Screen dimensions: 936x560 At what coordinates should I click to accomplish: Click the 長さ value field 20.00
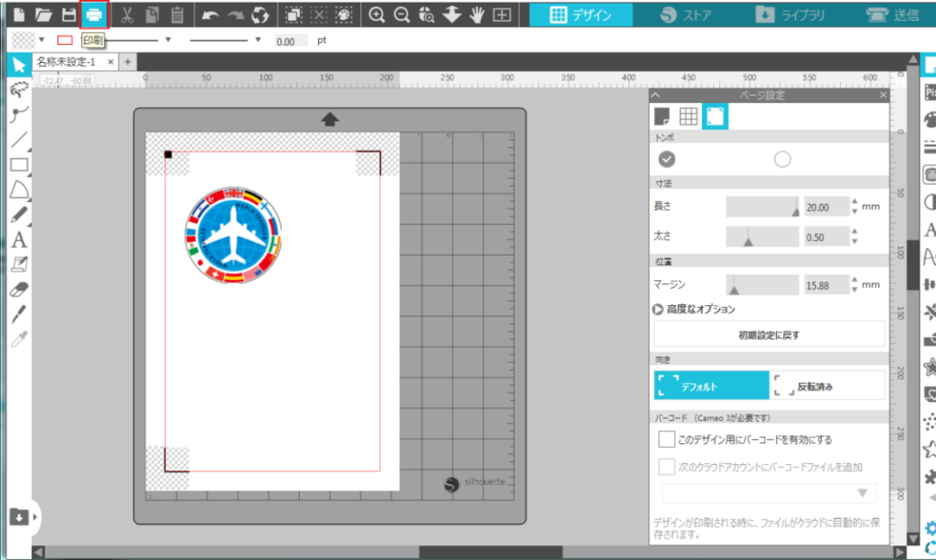826,207
